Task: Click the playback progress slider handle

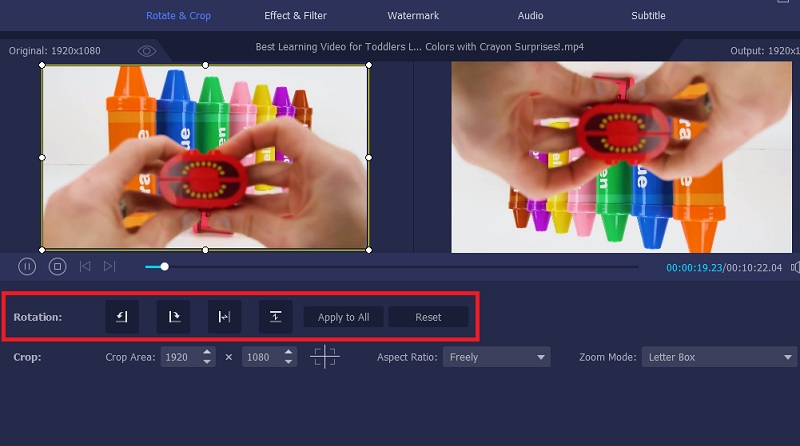Action: (x=164, y=266)
